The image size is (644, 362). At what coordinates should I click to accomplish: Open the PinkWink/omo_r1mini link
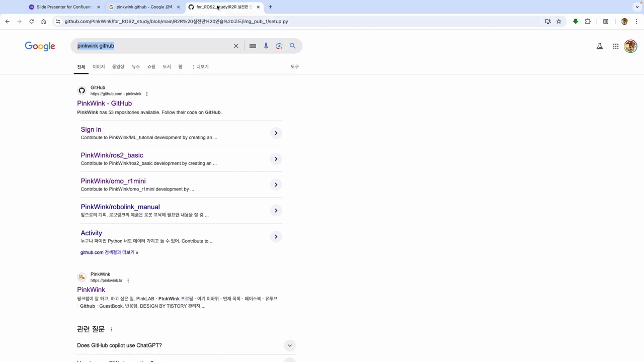tap(113, 181)
